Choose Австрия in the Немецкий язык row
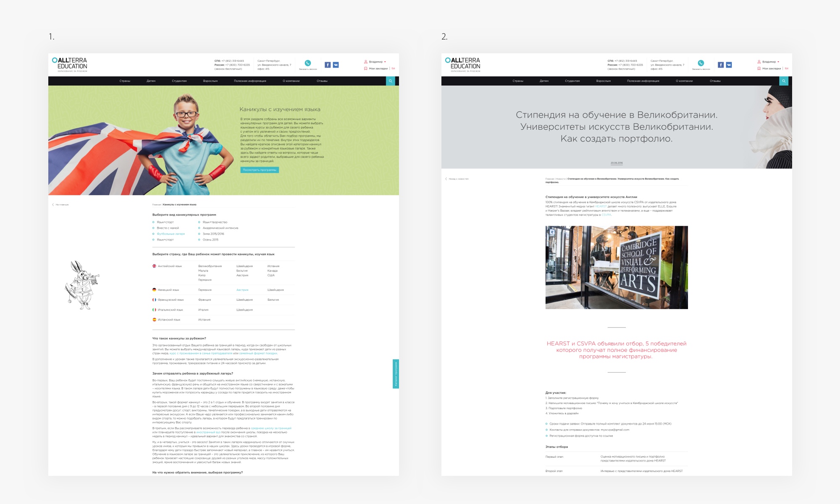The width and height of the screenshot is (840, 504). (x=242, y=290)
